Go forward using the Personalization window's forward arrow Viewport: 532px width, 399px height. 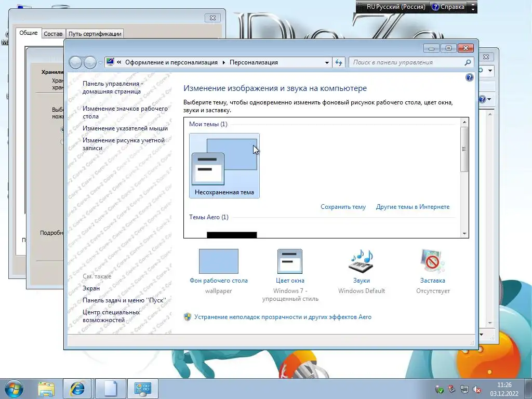(90, 62)
